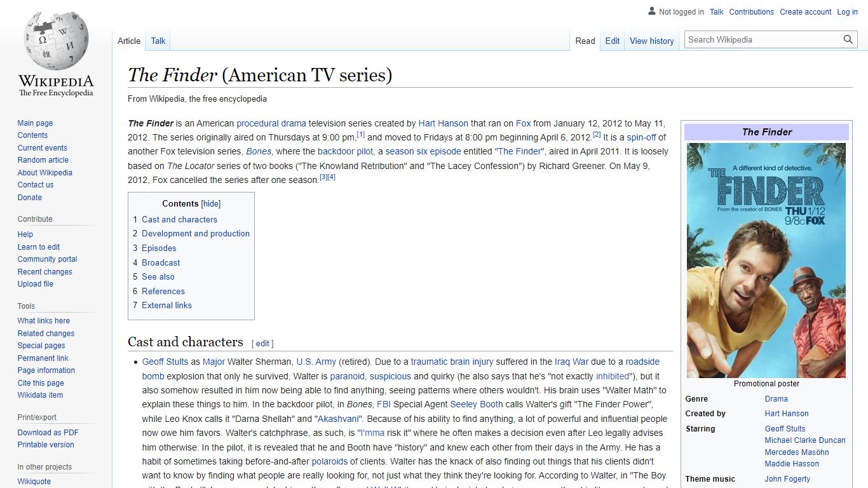The width and height of the screenshot is (868, 488).
Task: Open Learn to edit link
Action: point(39,247)
